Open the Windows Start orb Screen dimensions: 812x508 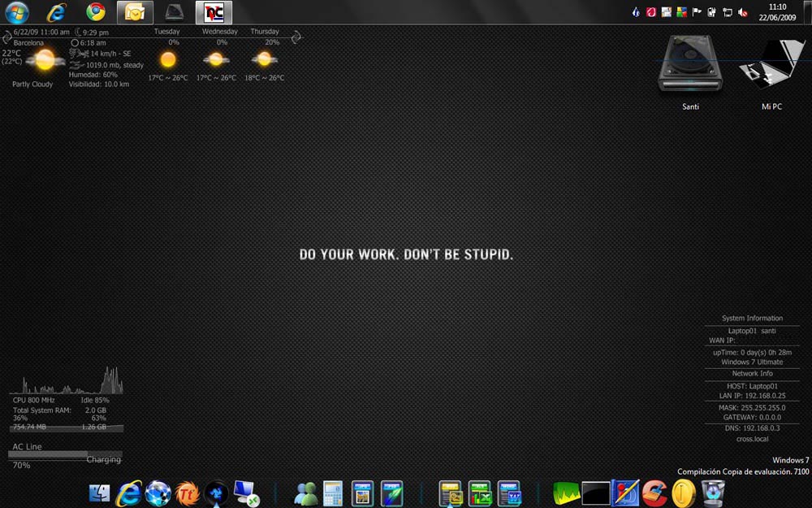click(x=17, y=12)
